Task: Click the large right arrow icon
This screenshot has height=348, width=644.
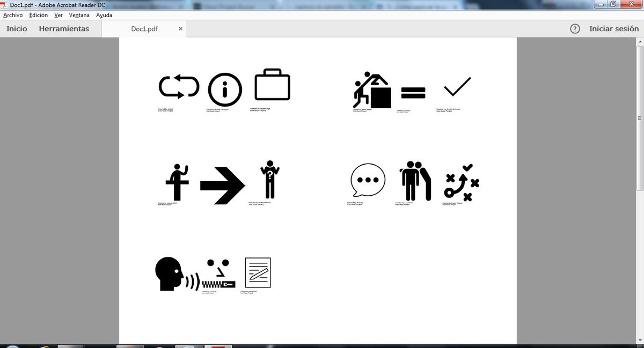Action: (223, 186)
